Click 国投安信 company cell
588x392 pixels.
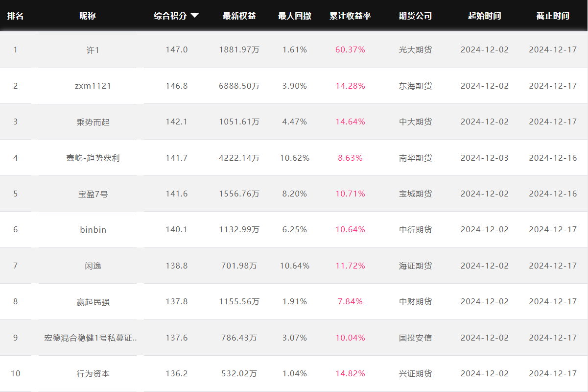pyautogui.click(x=415, y=338)
